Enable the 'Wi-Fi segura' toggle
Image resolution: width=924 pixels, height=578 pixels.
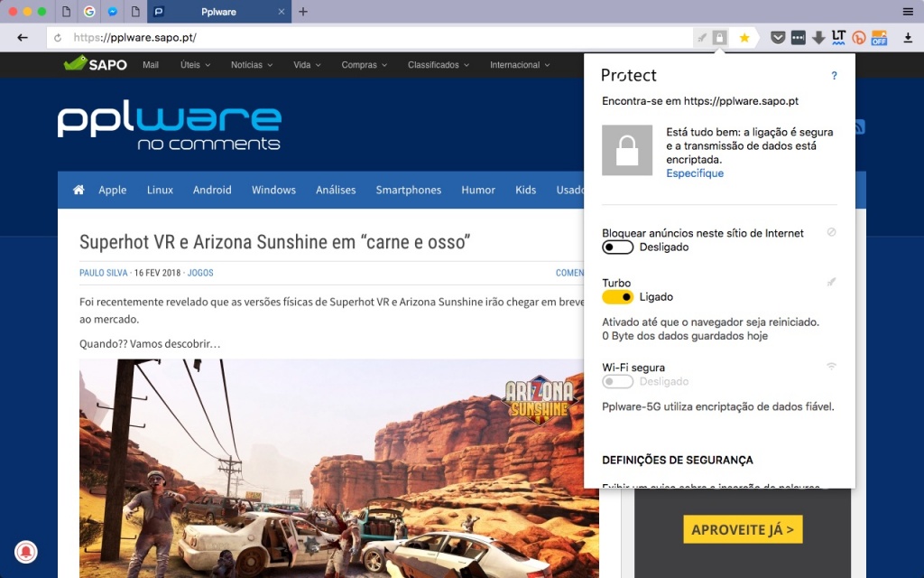pos(617,381)
